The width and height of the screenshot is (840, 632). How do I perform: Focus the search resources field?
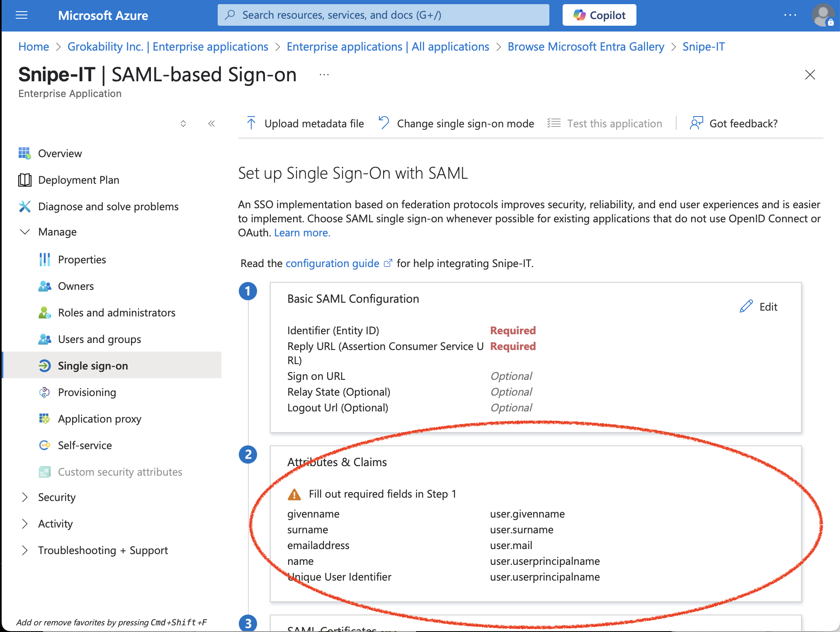[x=383, y=15]
